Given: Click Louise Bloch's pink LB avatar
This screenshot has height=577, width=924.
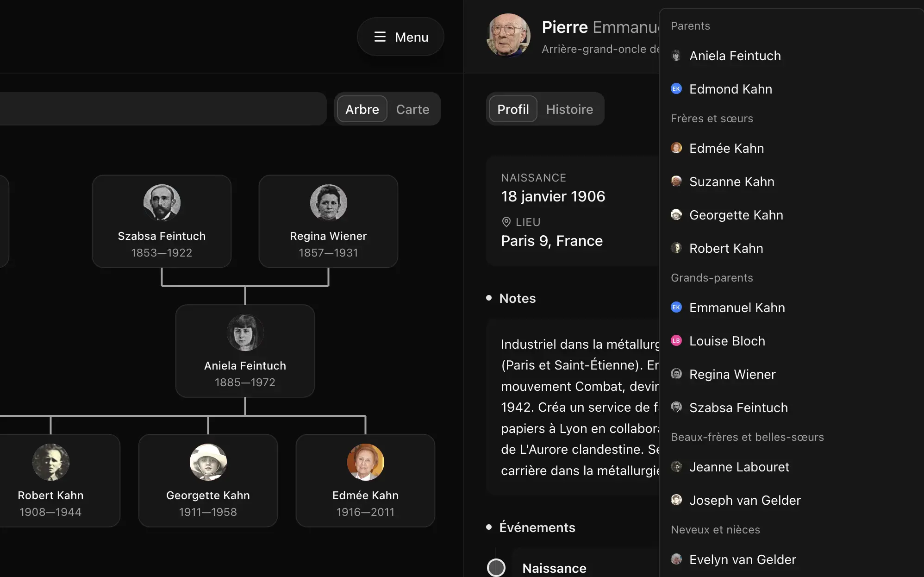Looking at the screenshot, I should [x=676, y=341].
